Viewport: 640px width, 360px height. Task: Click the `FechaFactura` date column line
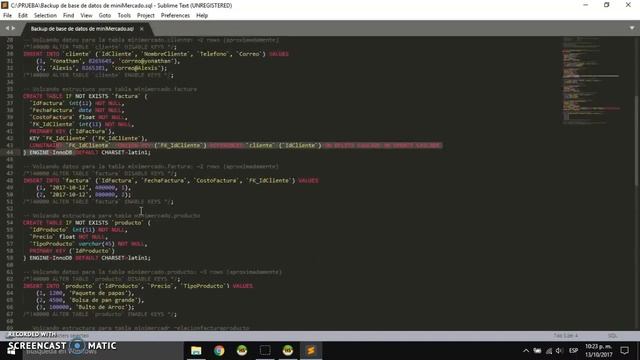(x=77, y=110)
